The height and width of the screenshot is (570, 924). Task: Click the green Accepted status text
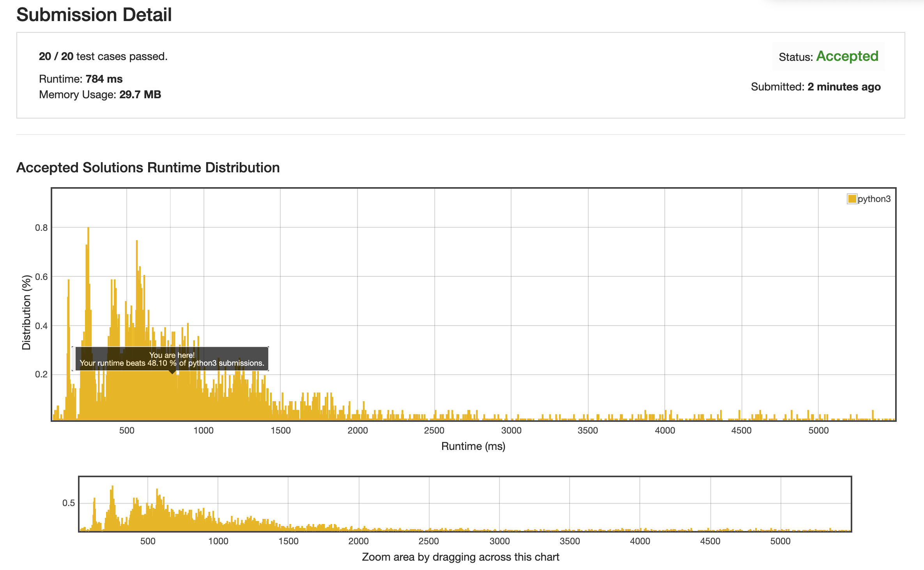click(x=847, y=56)
